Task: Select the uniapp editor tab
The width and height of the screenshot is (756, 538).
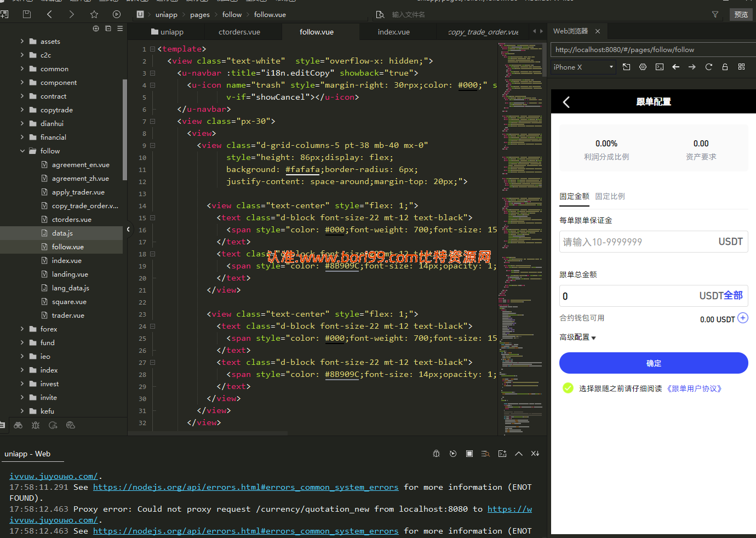Action: click(x=167, y=32)
